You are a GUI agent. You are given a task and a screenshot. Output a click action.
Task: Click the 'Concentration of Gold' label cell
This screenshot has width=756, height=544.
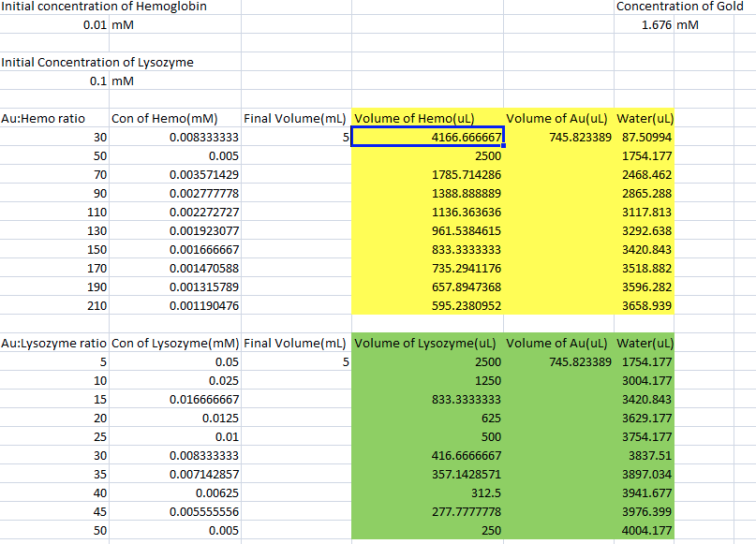coord(679,7)
